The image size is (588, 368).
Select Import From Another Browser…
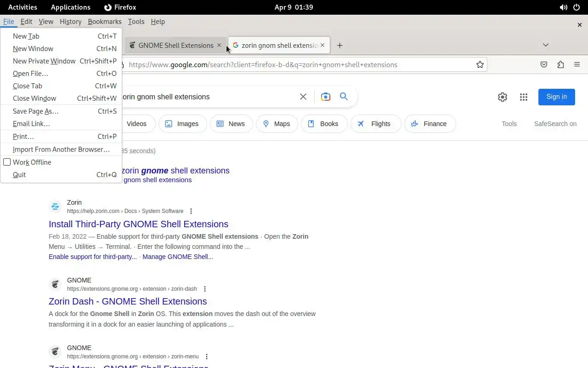tap(61, 149)
